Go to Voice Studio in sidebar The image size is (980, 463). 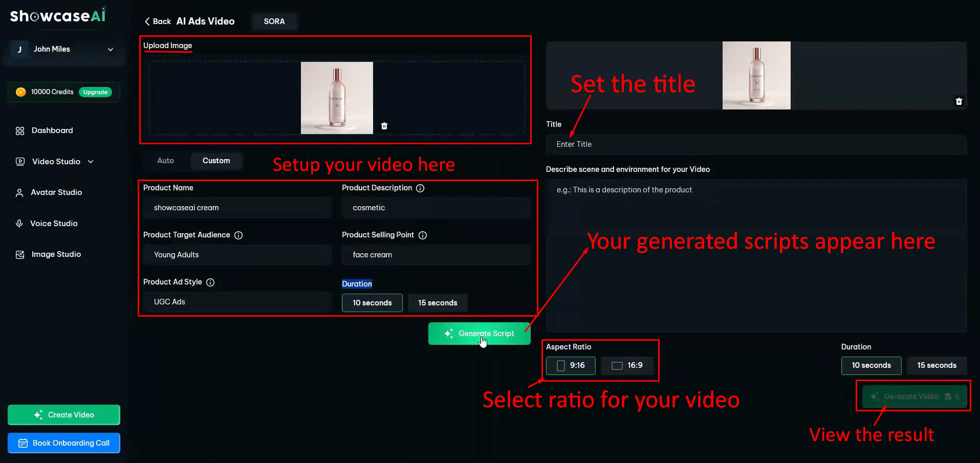54,224
